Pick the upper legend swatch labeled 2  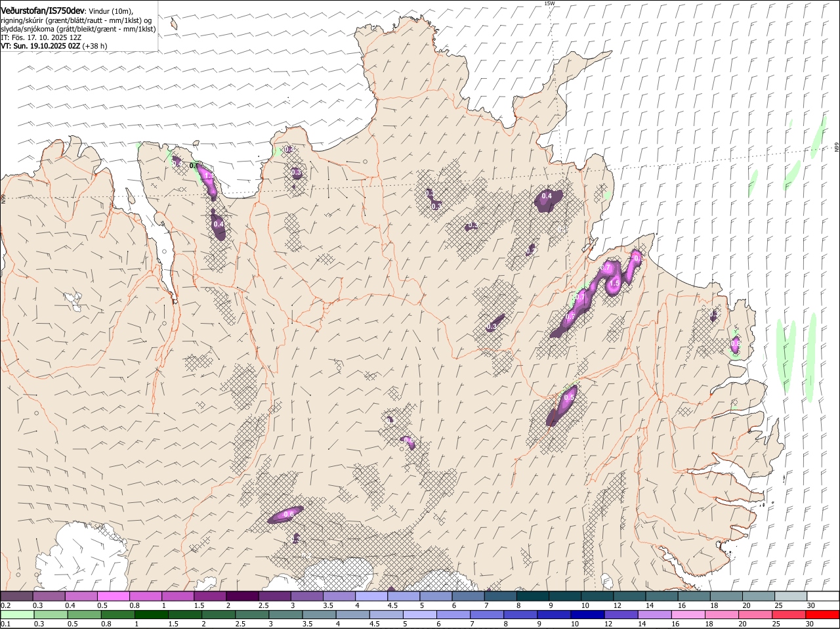(241, 596)
